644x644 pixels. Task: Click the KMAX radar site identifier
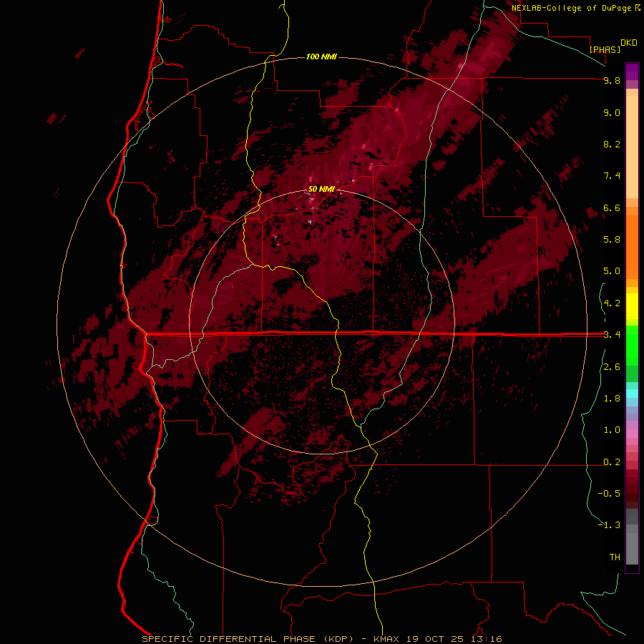pyautogui.click(x=386, y=639)
